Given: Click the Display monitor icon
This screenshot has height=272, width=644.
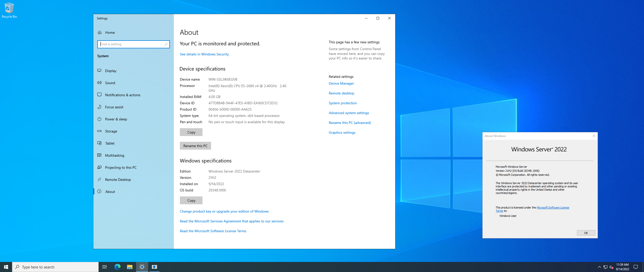Looking at the screenshot, I should pos(99,71).
